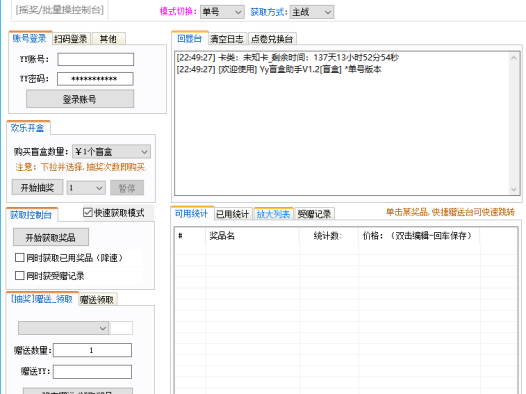The width and height of the screenshot is (526, 394).
Task: Enable 同时获受赠记录 checkbox
Action: (x=20, y=276)
